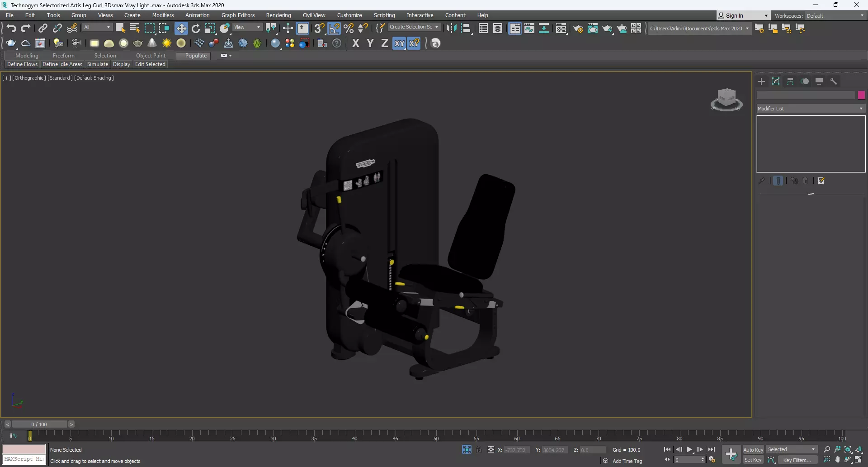
Task: Click the object name input field
Action: pos(806,95)
